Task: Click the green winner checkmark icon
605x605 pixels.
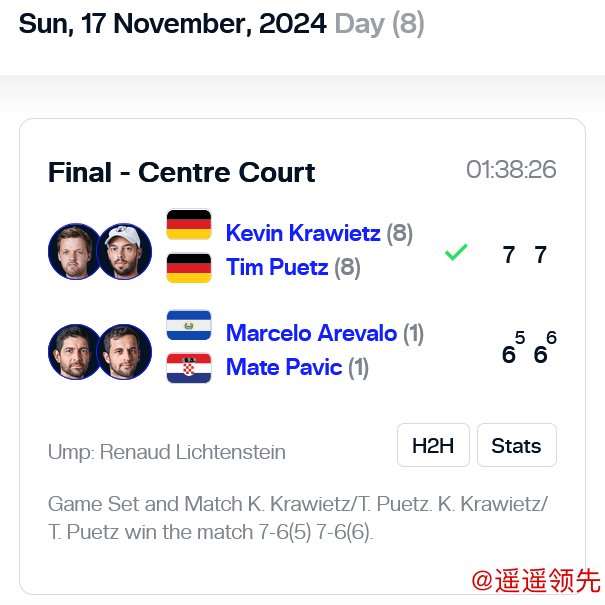Action: tap(456, 254)
